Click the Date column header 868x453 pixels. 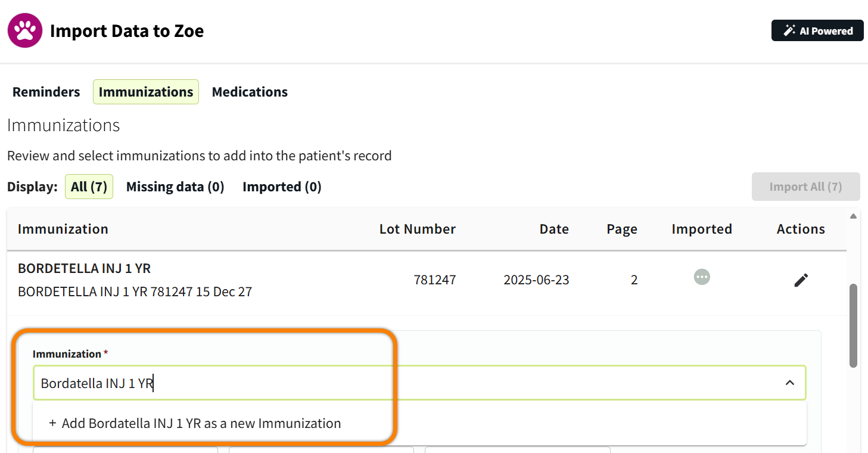[554, 229]
